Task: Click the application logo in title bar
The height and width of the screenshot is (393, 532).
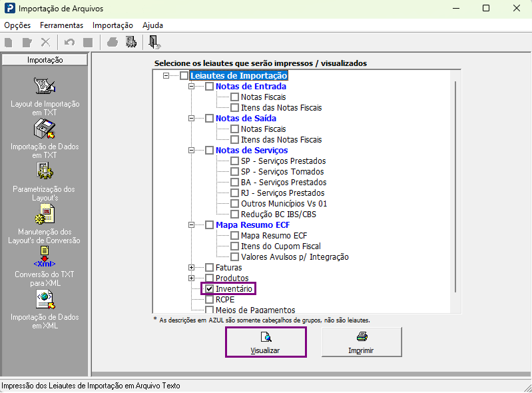Action: click(10, 8)
